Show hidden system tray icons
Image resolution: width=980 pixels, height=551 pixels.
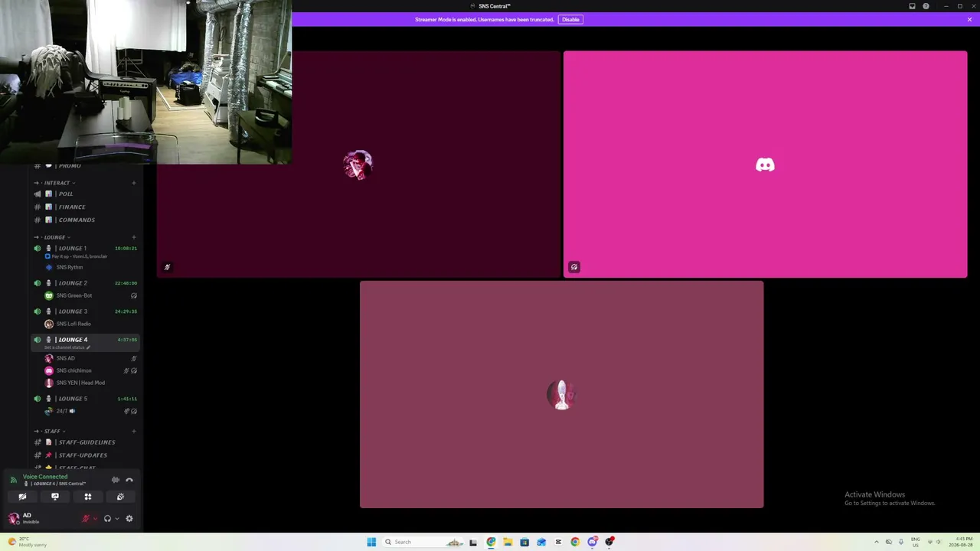tap(877, 542)
